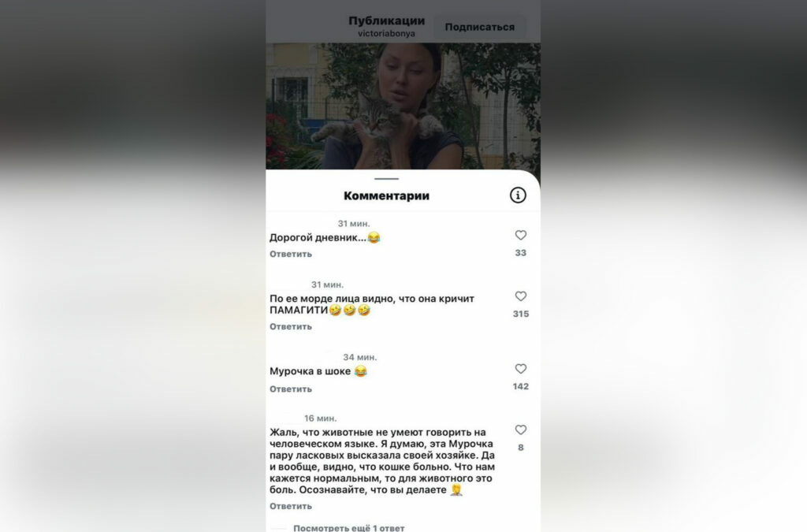Reply to the "Дорогой дневник" comment

(x=291, y=254)
